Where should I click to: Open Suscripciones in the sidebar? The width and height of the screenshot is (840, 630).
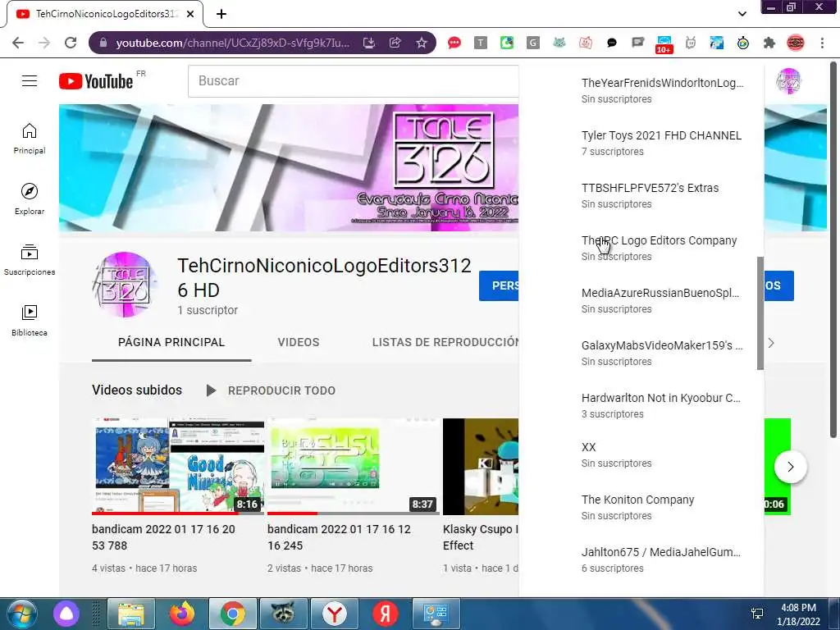point(30,260)
